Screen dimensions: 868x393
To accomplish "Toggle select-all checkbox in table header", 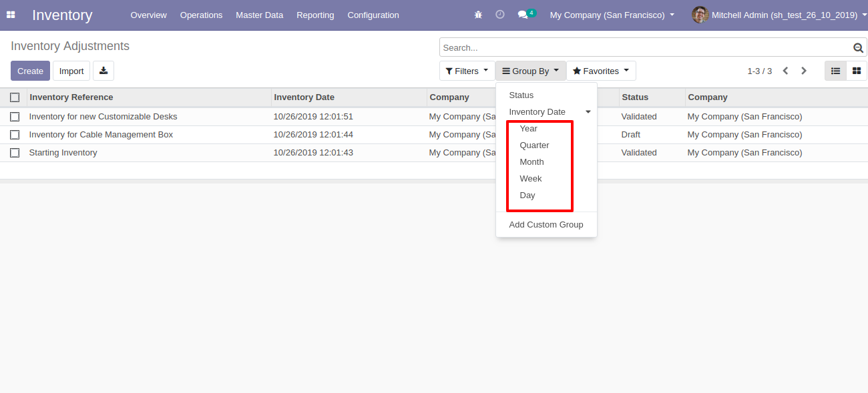I will (15, 97).
